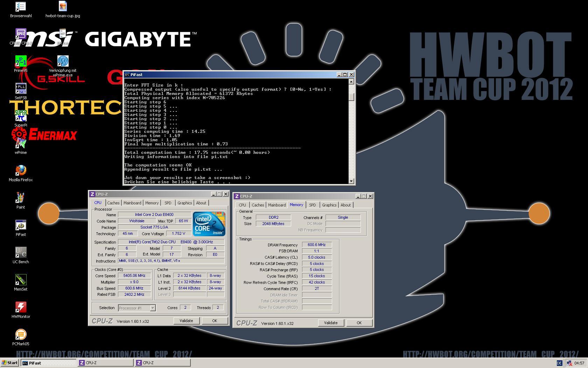This screenshot has height=368, width=588.
Task: Click the Code Name Wolfdale field
Action: (137, 221)
